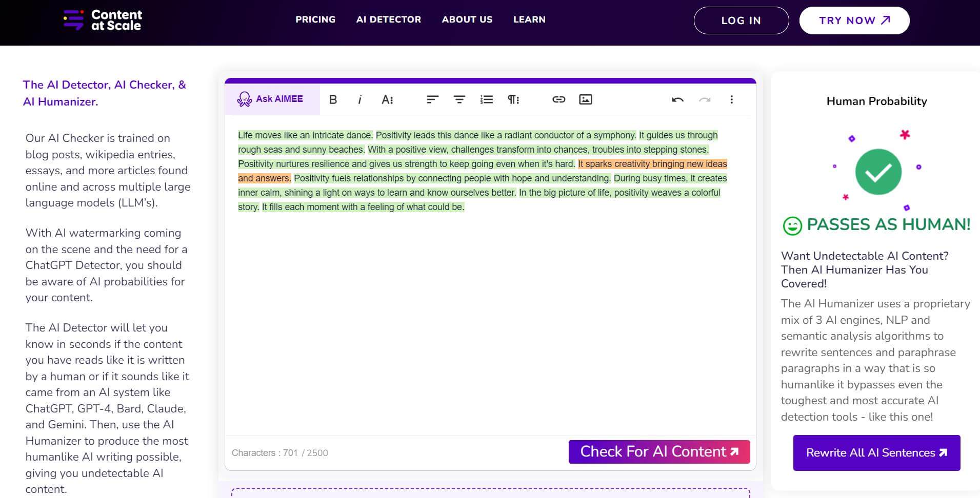Center align the text

tap(459, 99)
